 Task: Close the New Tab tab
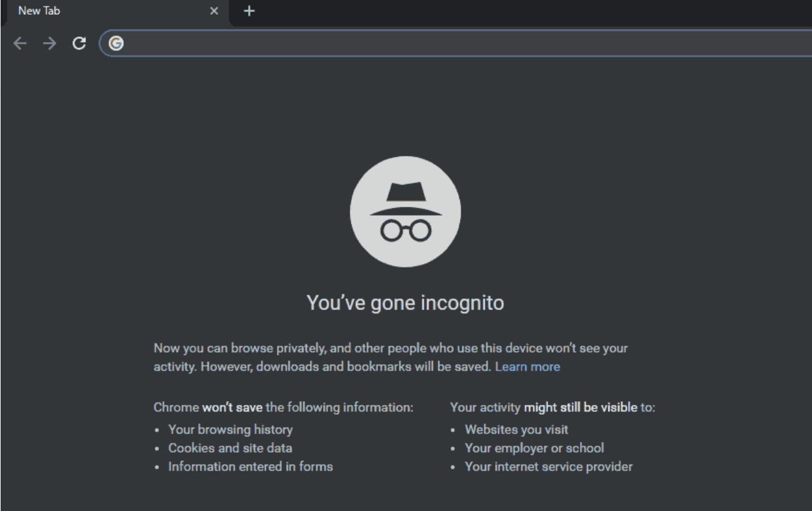[x=214, y=11]
